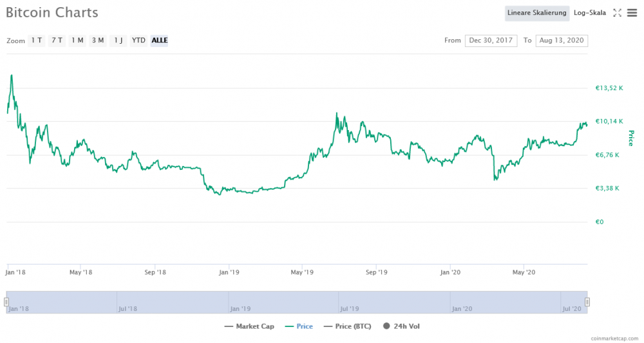Switch to Log-Skala scaling

tap(590, 13)
